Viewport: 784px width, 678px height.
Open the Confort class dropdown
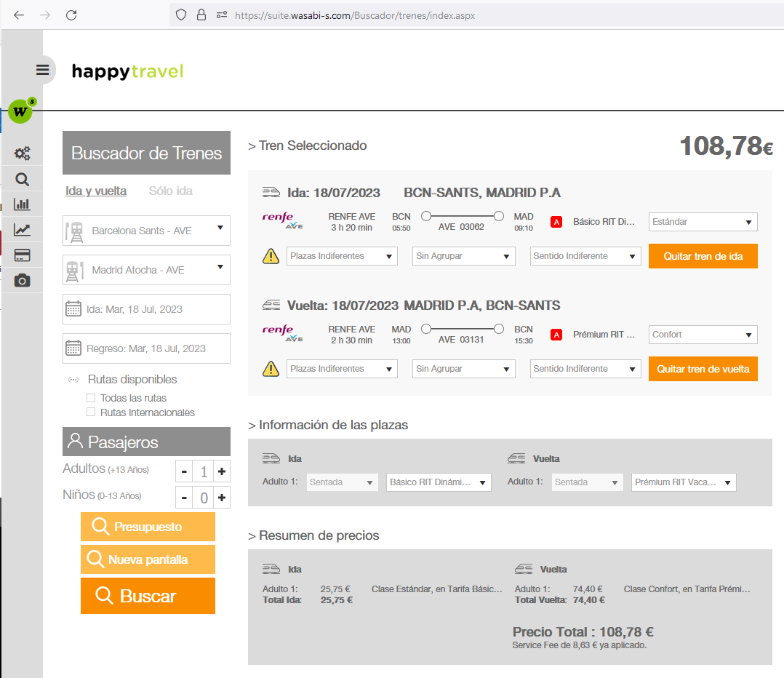pos(703,335)
